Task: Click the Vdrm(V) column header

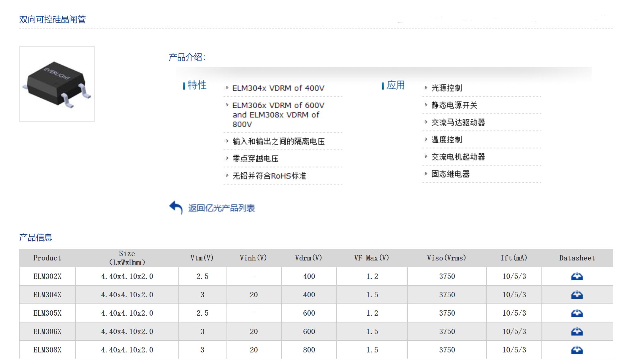Action: pos(308,258)
